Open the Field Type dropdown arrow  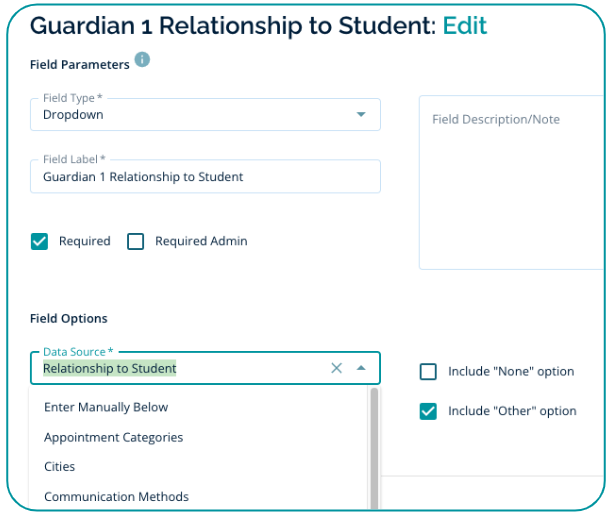361,115
